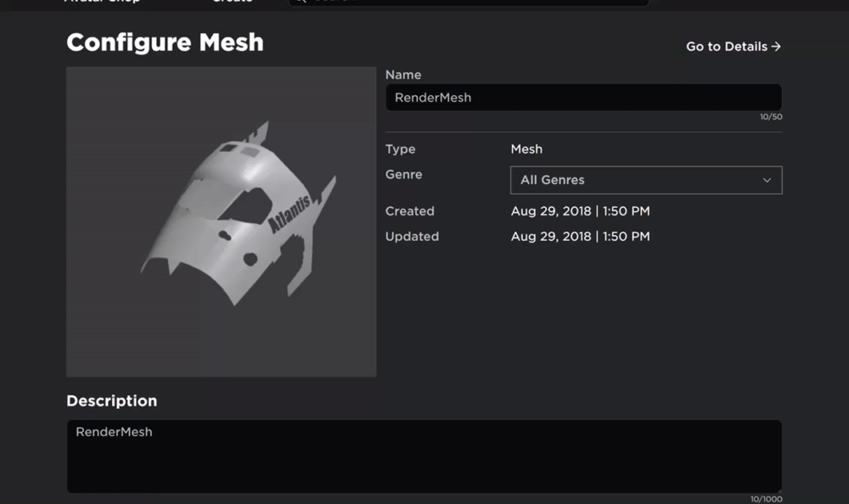Screen dimensions: 849x504
Task: Expand the Genre chevron arrow
Action: pyautogui.click(x=767, y=180)
